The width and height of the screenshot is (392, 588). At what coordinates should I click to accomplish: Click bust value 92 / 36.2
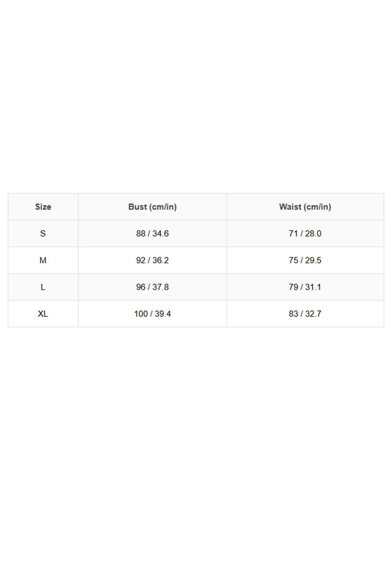coord(152,260)
